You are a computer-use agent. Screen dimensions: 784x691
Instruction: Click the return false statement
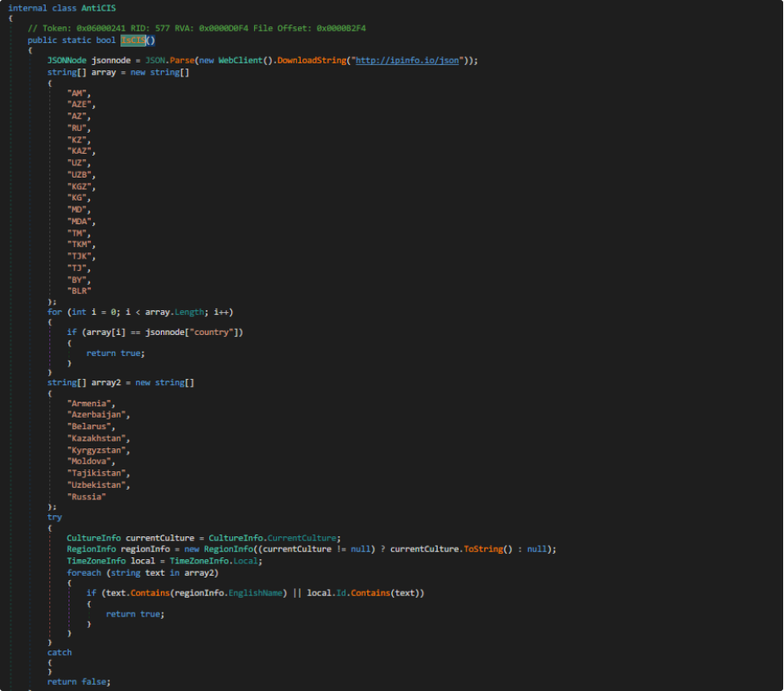coord(79,681)
